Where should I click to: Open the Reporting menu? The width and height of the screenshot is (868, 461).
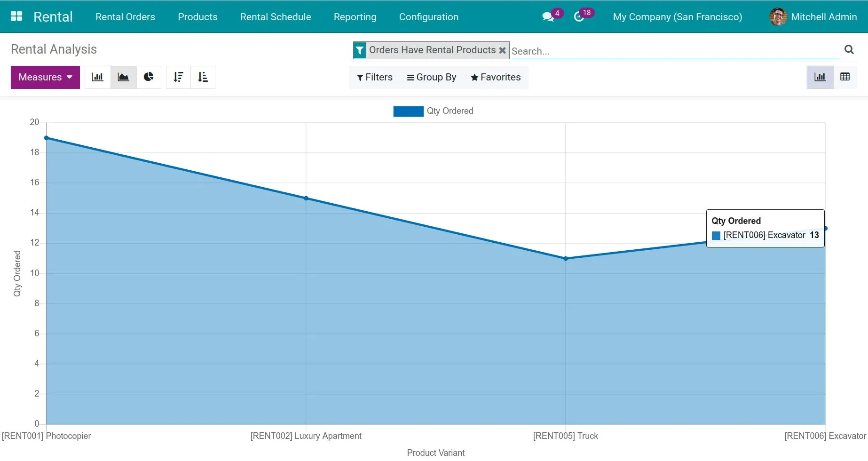(355, 17)
